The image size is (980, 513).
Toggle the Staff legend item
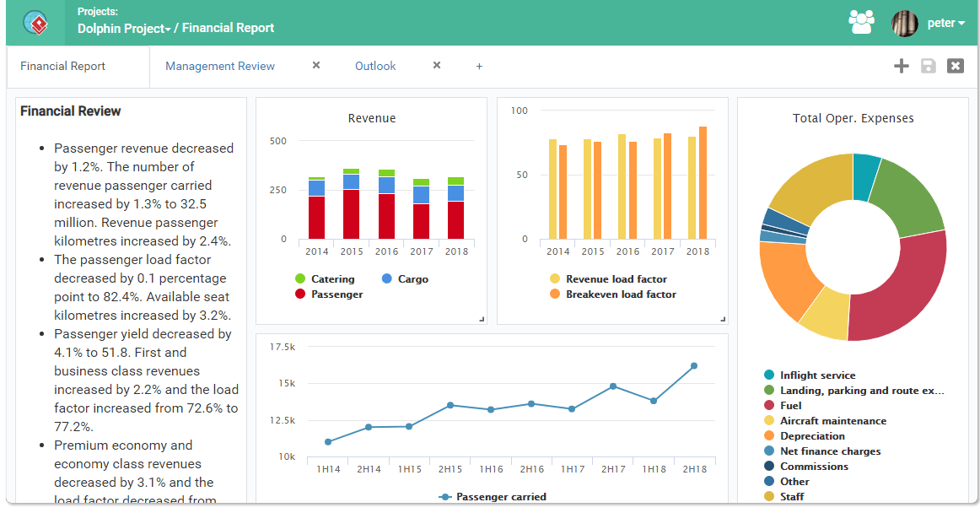(783, 497)
